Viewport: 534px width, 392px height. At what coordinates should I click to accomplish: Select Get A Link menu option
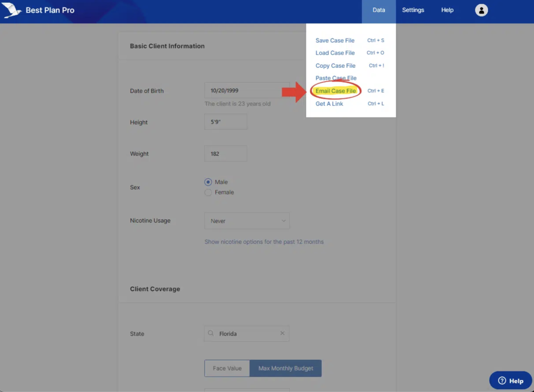329,104
